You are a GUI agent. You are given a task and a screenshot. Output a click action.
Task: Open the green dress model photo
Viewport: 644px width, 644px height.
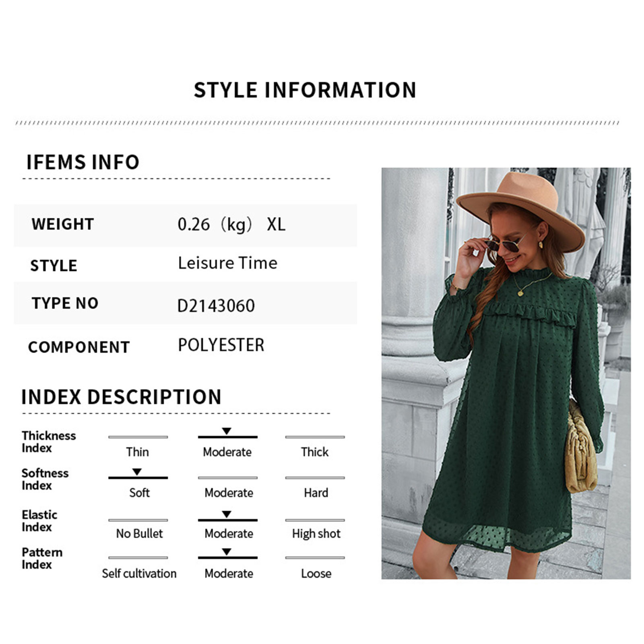click(x=506, y=373)
